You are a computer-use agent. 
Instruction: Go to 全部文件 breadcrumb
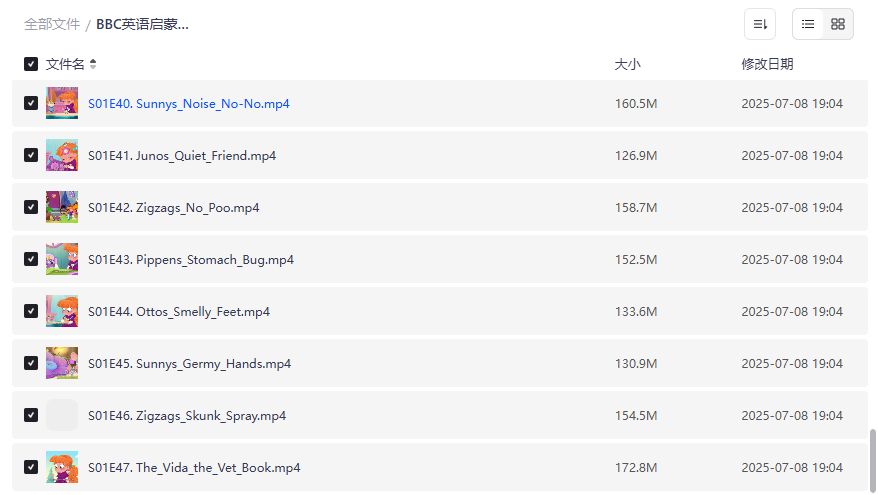click(52, 24)
